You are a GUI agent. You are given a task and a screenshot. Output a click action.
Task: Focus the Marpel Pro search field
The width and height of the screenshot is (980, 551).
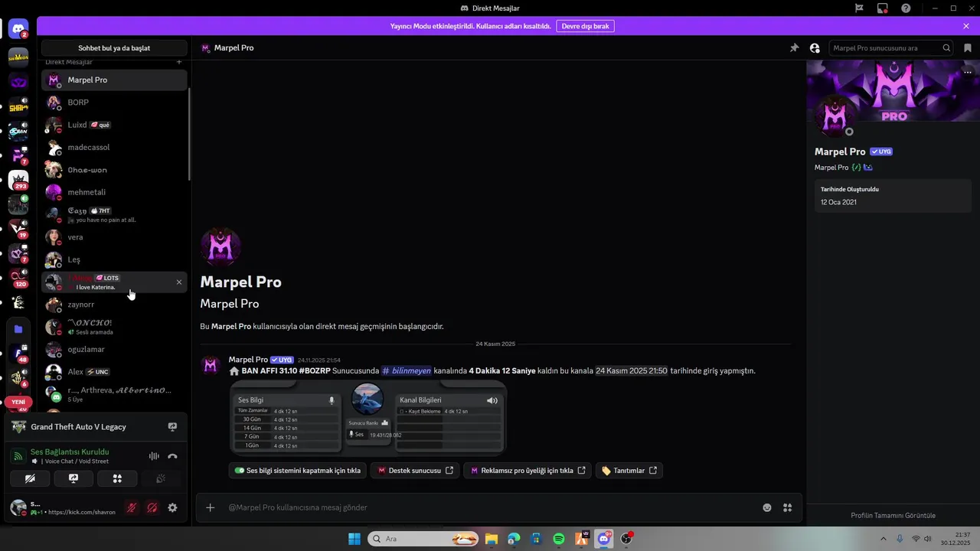(x=890, y=47)
